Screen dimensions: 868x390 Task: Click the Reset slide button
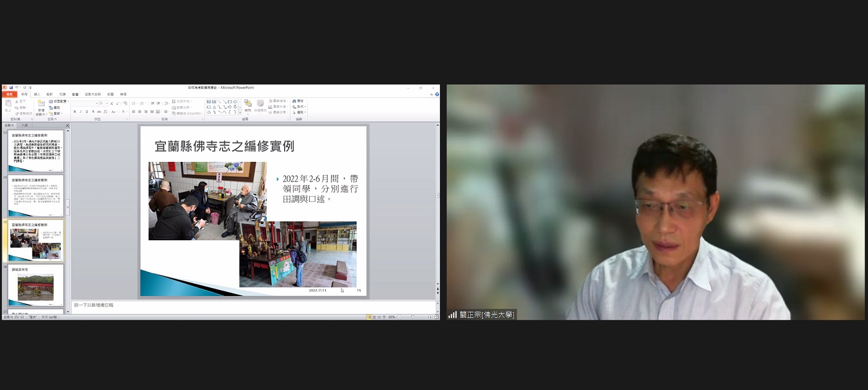click(56, 107)
